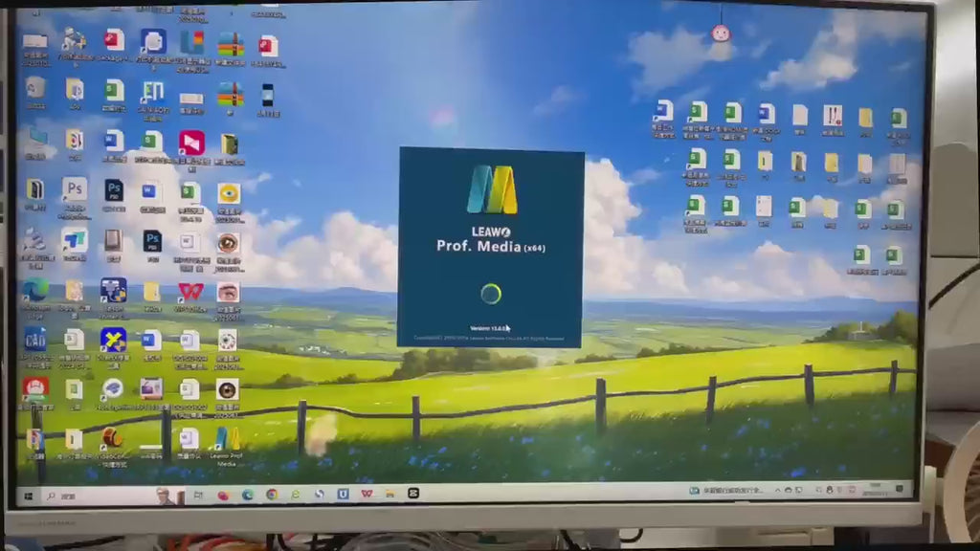Select the gray Adobe Photoshop shortcut icon

[x=75, y=189]
